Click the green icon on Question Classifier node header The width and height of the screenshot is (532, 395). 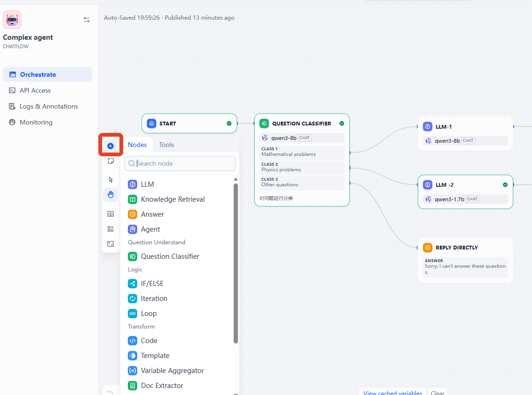264,124
